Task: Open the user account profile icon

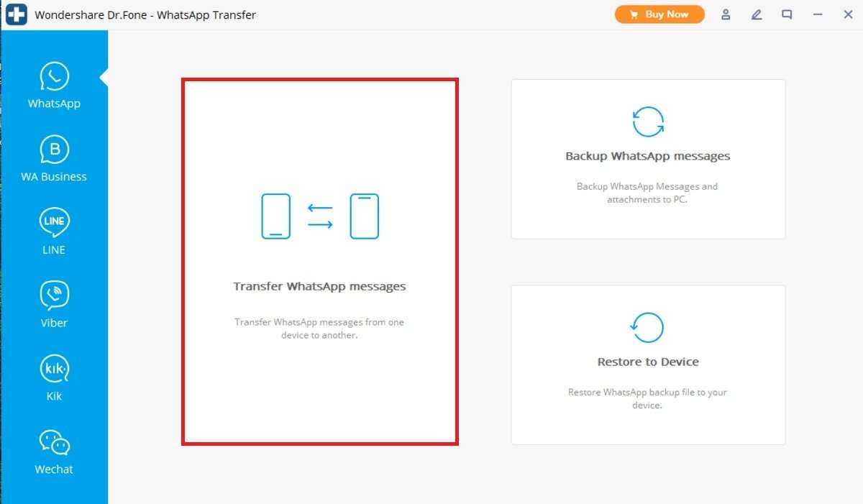Action: pyautogui.click(x=726, y=14)
